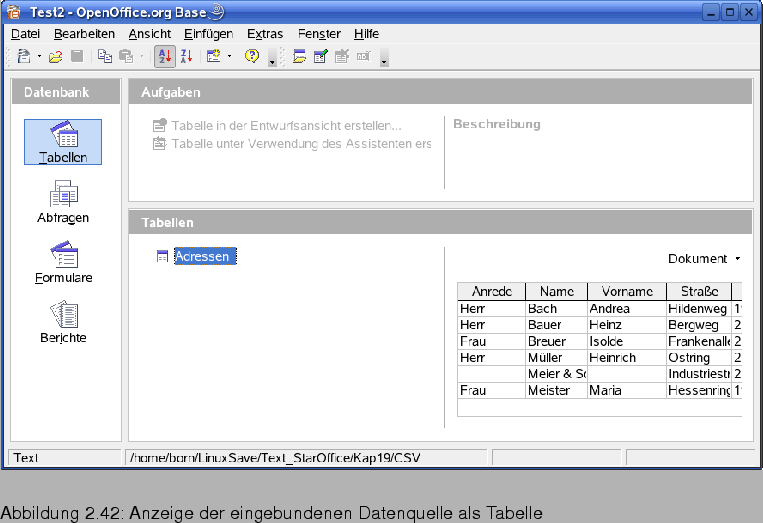This screenshot has height=523, width=763.
Task: Open the Fenster menu
Action: [319, 34]
